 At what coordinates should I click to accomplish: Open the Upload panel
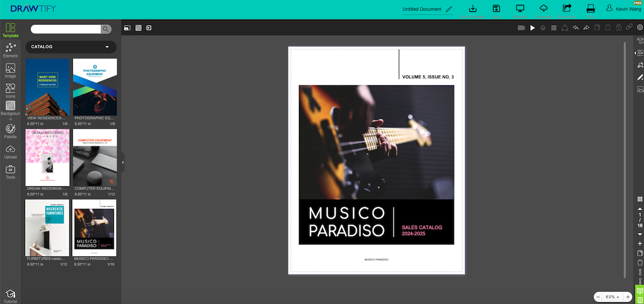tap(10, 152)
